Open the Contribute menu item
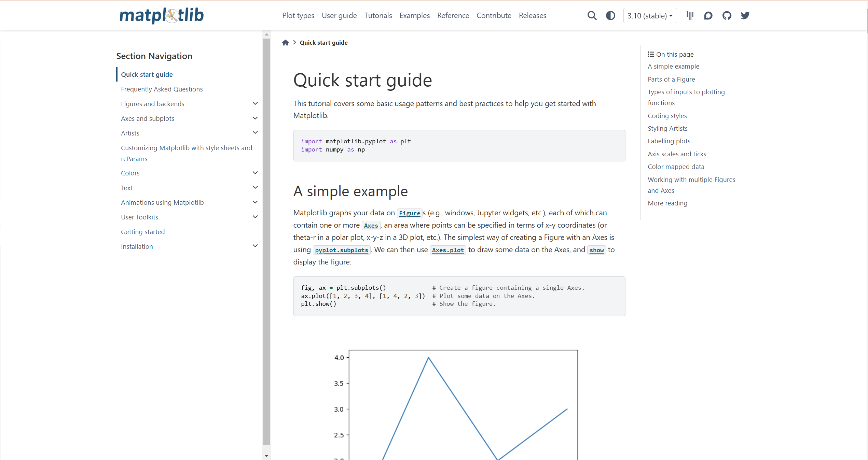This screenshot has width=868, height=460. (x=494, y=16)
